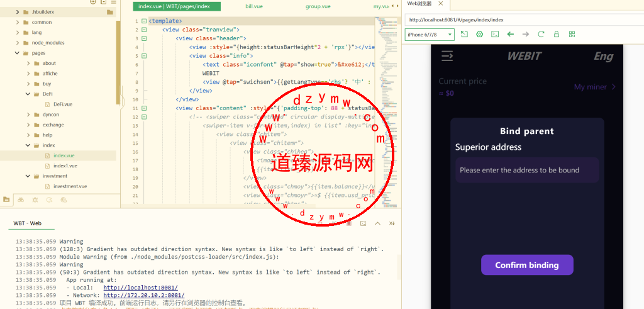Fold the header view at line 3
The width and height of the screenshot is (644, 309).
(x=144, y=38)
